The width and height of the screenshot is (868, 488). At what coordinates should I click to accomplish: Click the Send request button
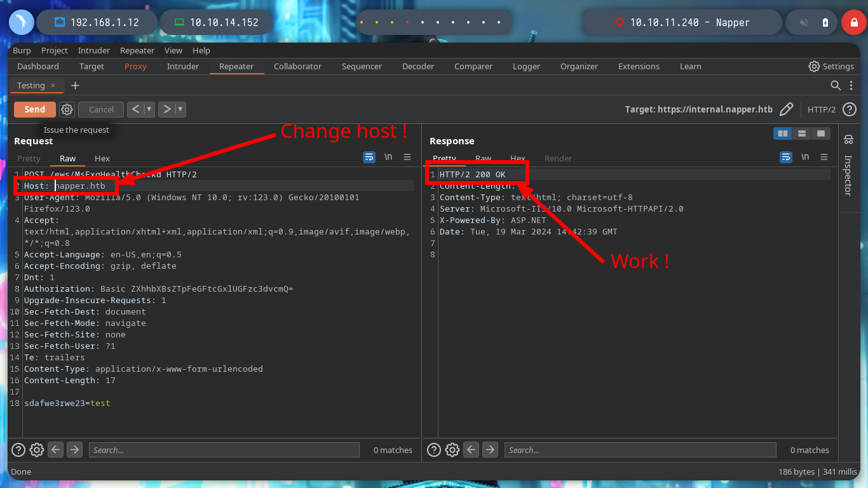(x=35, y=109)
